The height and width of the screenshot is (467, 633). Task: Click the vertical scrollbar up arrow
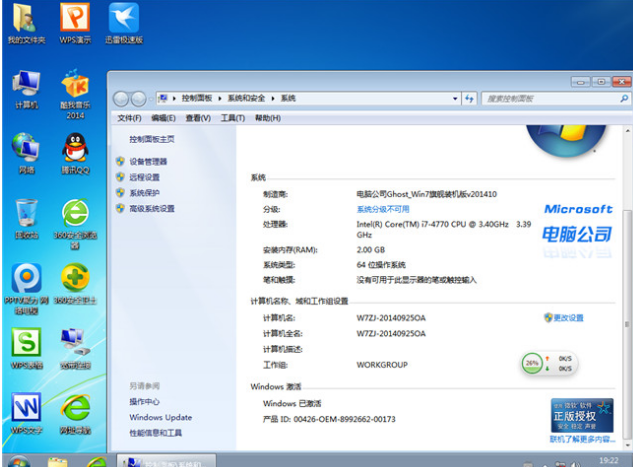tap(627, 131)
